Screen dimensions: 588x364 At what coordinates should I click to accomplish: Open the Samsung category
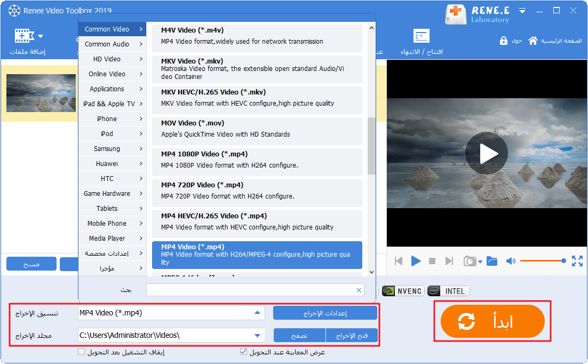pos(113,148)
